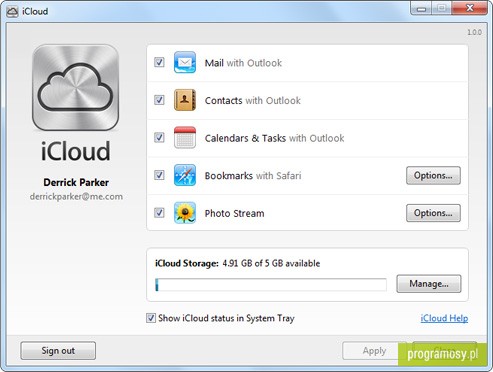Toggle Show iCloud status in System Tray
Image resolution: width=493 pixels, height=372 pixels.
(151, 318)
